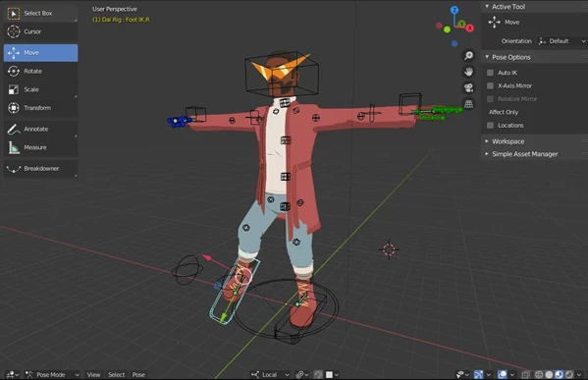Activate the Transform tool
588x380 pixels.
[40, 108]
